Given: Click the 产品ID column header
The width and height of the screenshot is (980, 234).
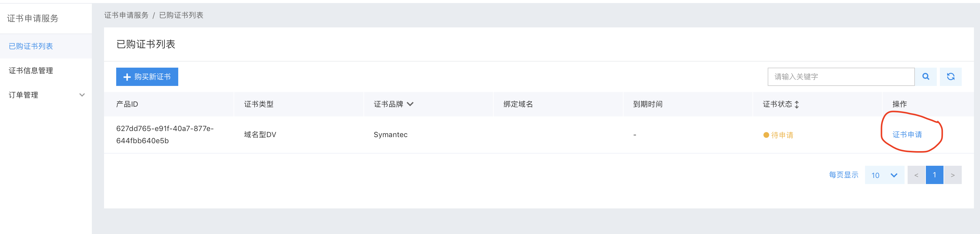Looking at the screenshot, I should [127, 104].
